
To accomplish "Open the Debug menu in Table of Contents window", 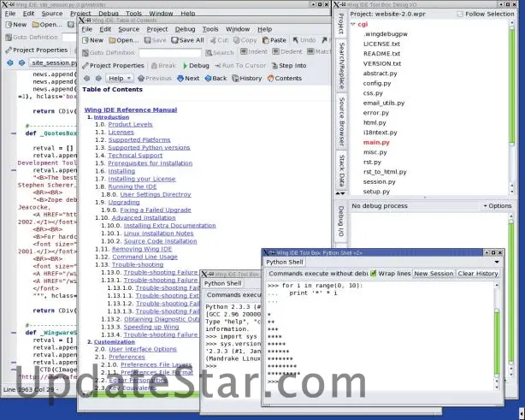I will tap(185, 29).
